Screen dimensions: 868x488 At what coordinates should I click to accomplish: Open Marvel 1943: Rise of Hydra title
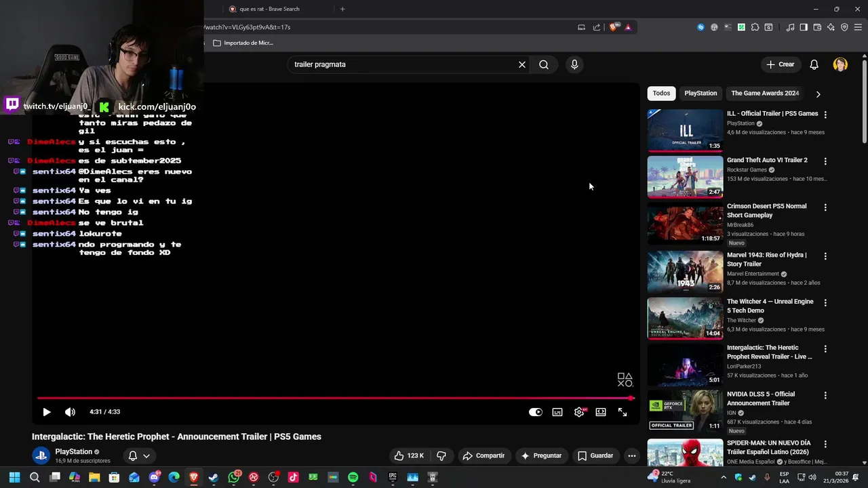click(767, 260)
